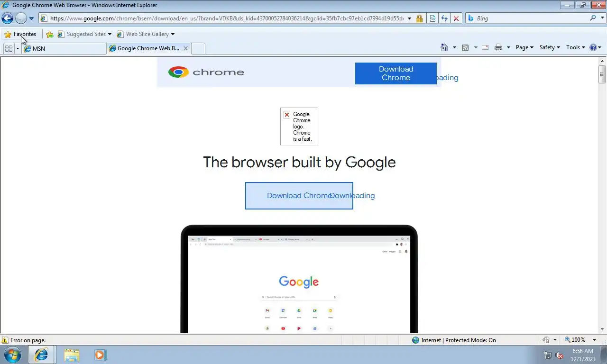Open the recent pages dropdown arrow

pos(31,18)
